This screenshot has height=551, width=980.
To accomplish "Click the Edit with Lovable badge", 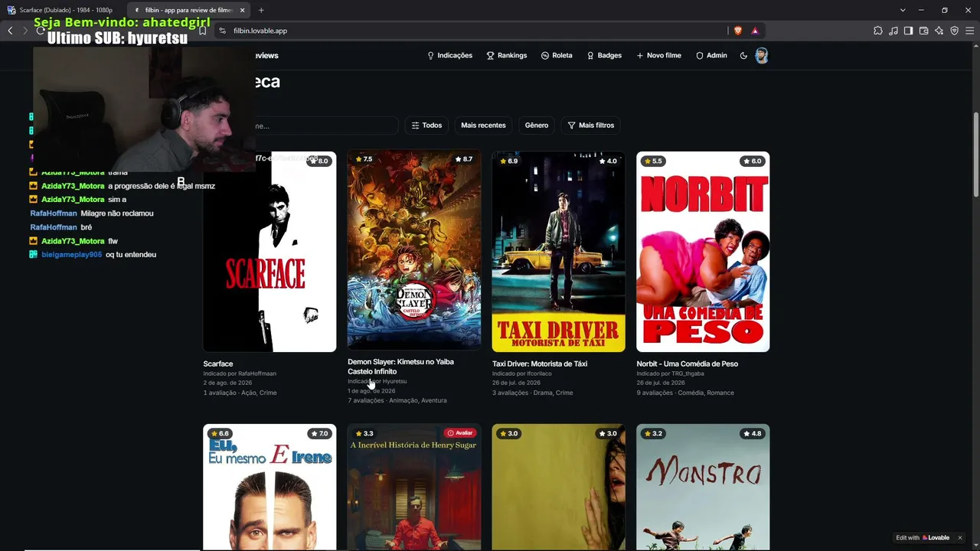I will point(923,538).
